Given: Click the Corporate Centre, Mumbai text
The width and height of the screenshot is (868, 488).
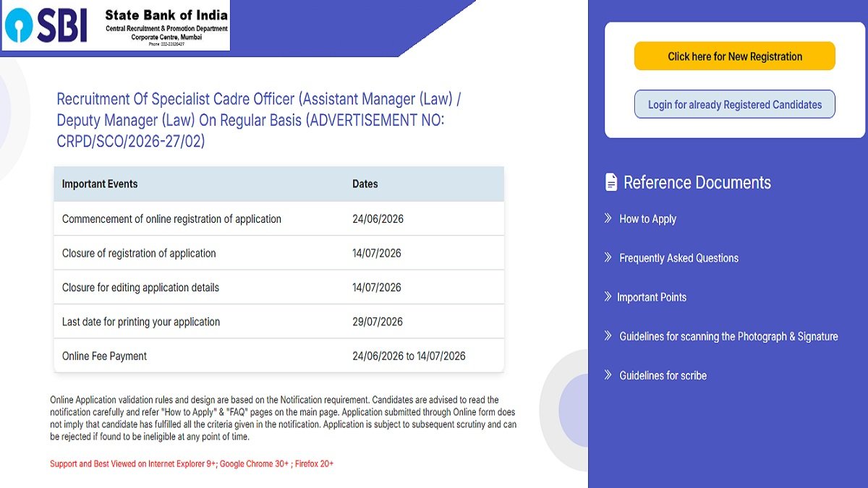Looking at the screenshot, I should click(x=167, y=36).
